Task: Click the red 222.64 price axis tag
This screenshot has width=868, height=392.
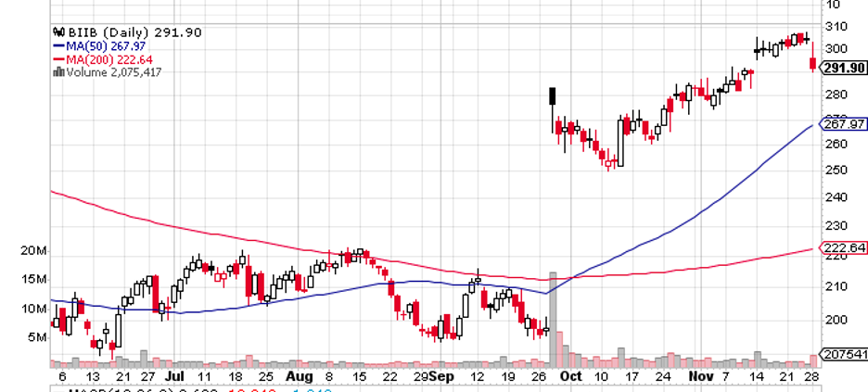Action: [x=844, y=247]
